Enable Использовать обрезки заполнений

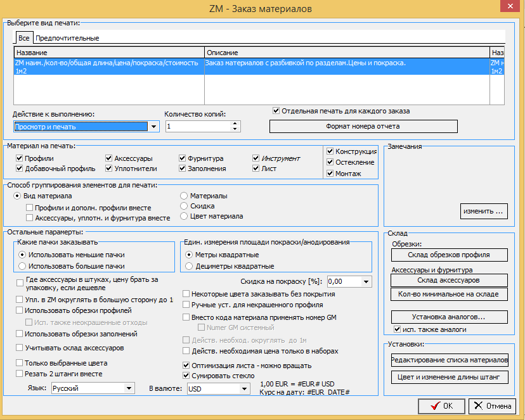tap(20, 334)
